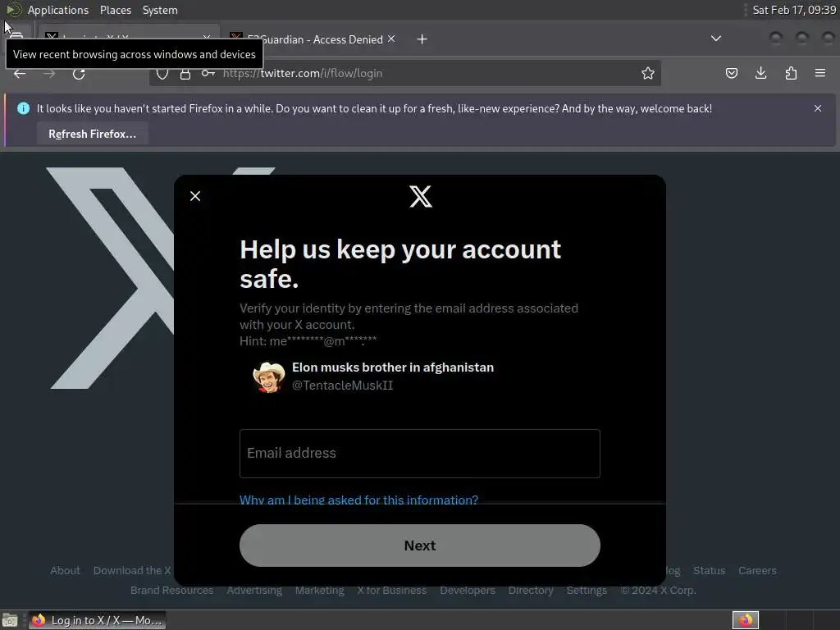Open the Brand Resources footer link

[x=171, y=590]
